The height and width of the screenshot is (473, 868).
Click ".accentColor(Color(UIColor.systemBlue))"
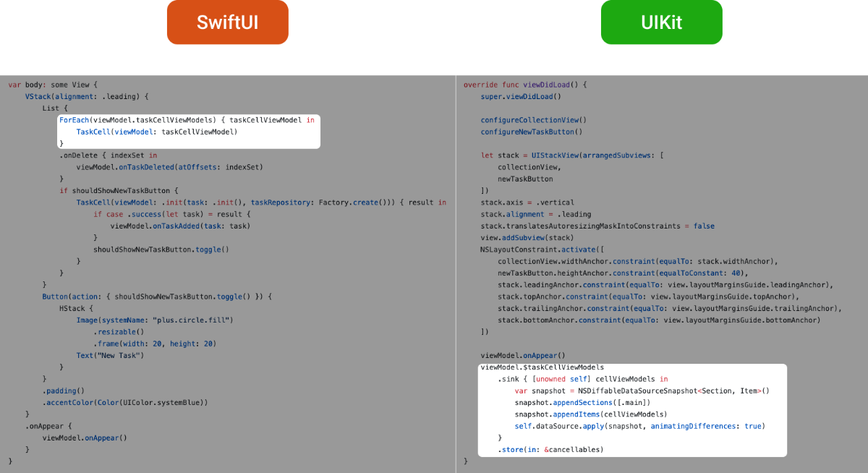pos(125,402)
